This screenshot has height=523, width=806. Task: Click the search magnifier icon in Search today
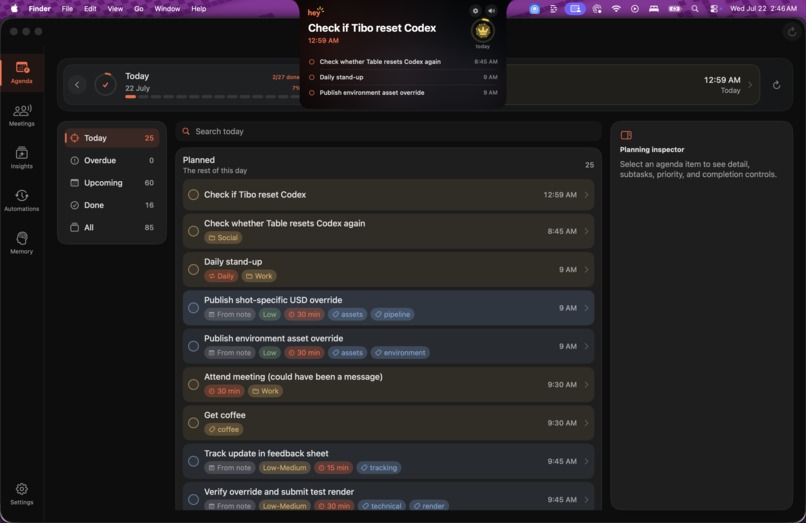186,131
